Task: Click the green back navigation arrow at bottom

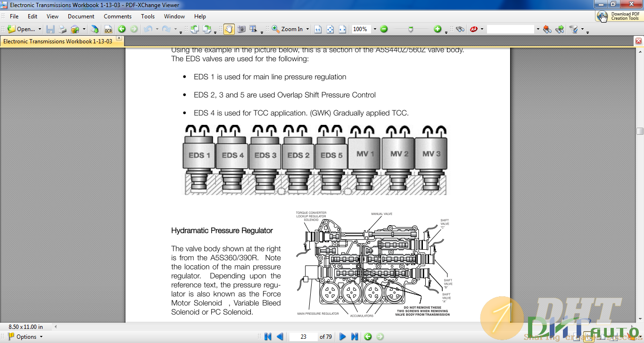Action: [368, 336]
